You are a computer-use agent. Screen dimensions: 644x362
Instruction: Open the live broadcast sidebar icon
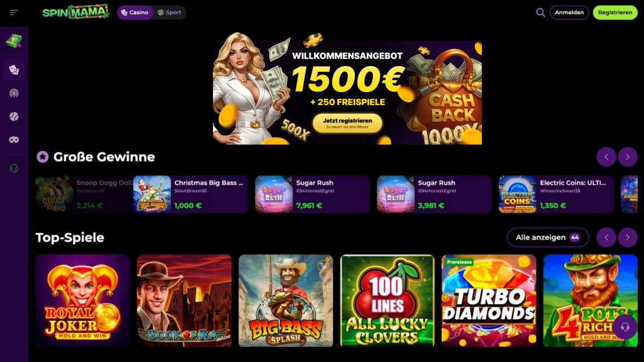click(14, 93)
